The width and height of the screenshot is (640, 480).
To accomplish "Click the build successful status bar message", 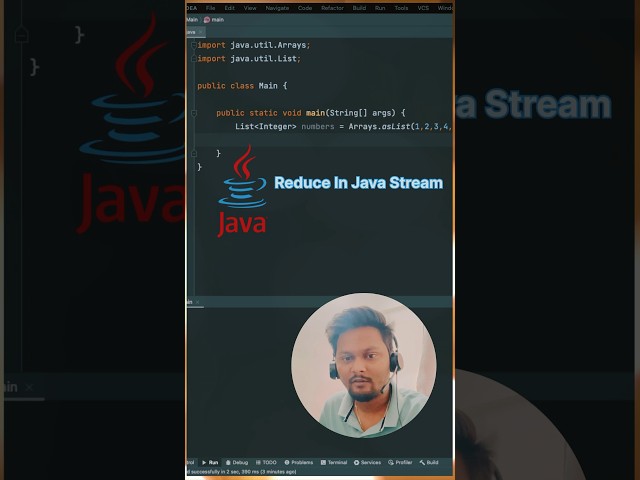I will pyautogui.click(x=242, y=472).
